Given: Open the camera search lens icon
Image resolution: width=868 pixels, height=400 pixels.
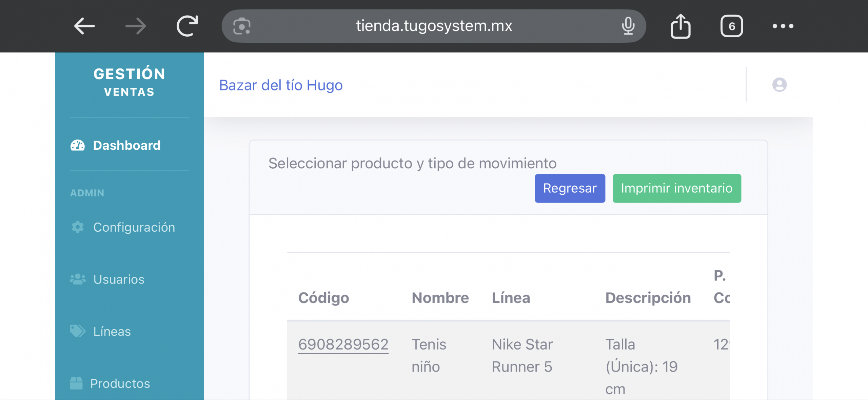Looking at the screenshot, I should (242, 26).
